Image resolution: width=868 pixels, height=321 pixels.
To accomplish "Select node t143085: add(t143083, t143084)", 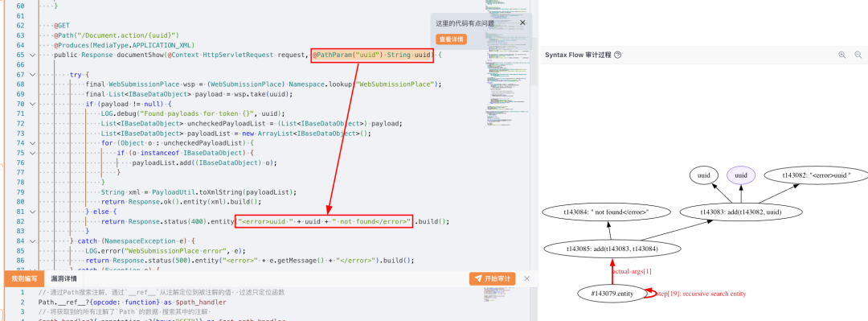I will click(x=612, y=249).
